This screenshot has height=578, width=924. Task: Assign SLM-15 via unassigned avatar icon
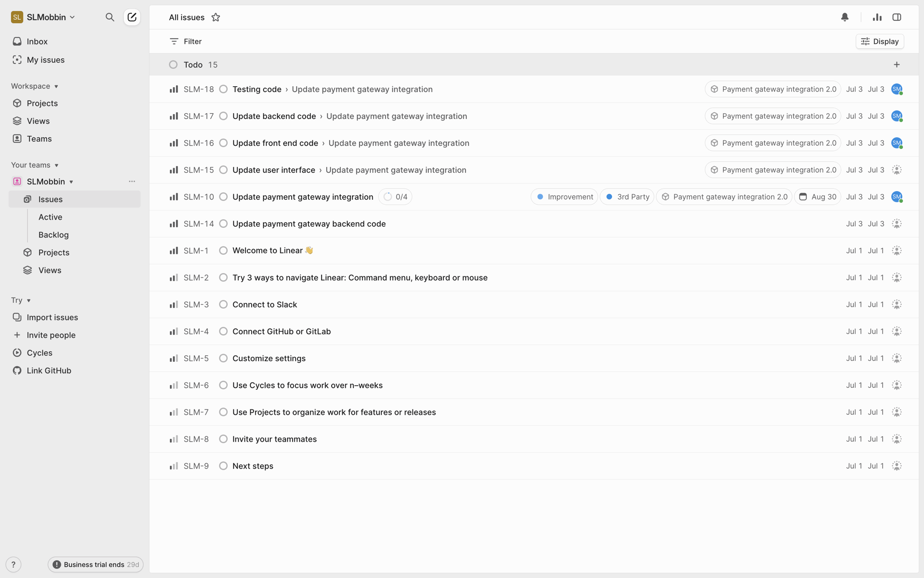(x=897, y=170)
